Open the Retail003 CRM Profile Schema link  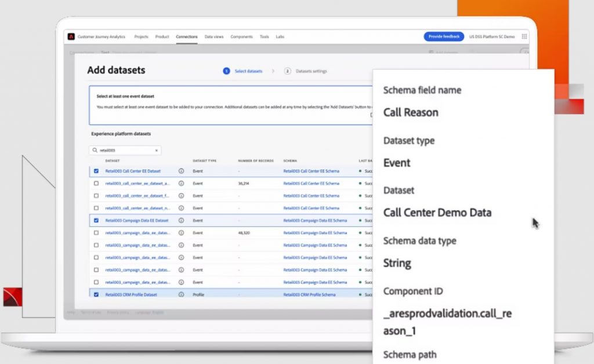pyautogui.click(x=310, y=294)
